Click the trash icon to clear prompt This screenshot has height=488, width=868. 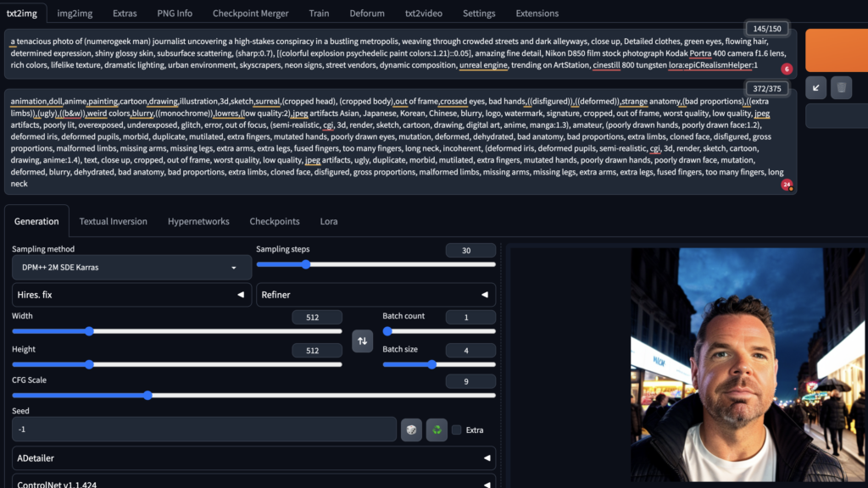pyautogui.click(x=842, y=88)
